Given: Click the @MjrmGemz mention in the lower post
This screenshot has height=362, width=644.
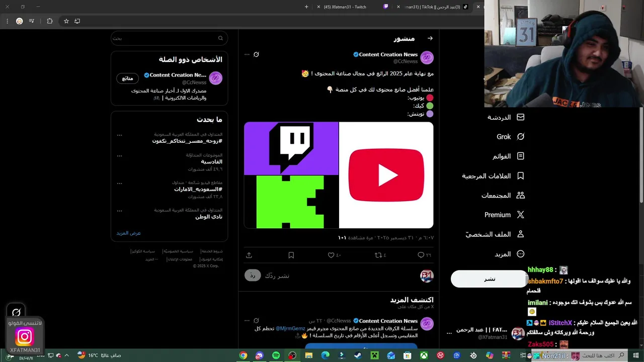Looking at the screenshot, I should tap(290, 328).
